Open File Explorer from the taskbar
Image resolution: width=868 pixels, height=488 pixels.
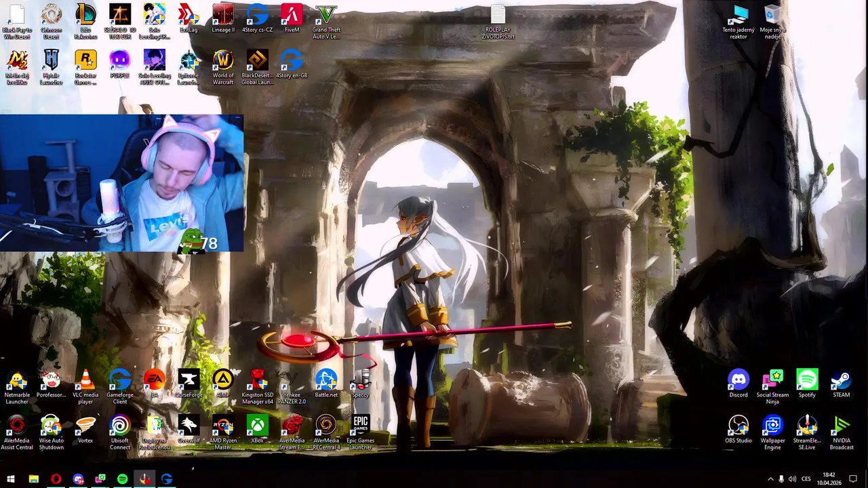[x=33, y=479]
